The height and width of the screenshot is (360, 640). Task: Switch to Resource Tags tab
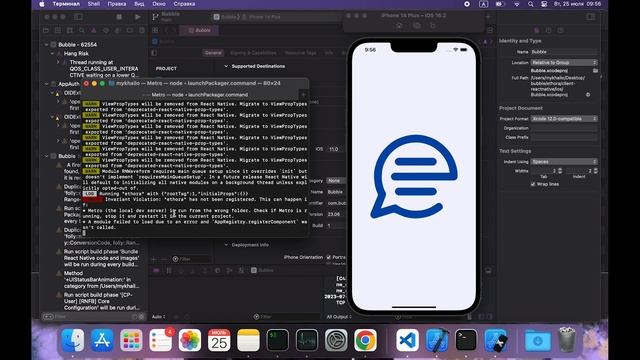[x=300, y=53]
